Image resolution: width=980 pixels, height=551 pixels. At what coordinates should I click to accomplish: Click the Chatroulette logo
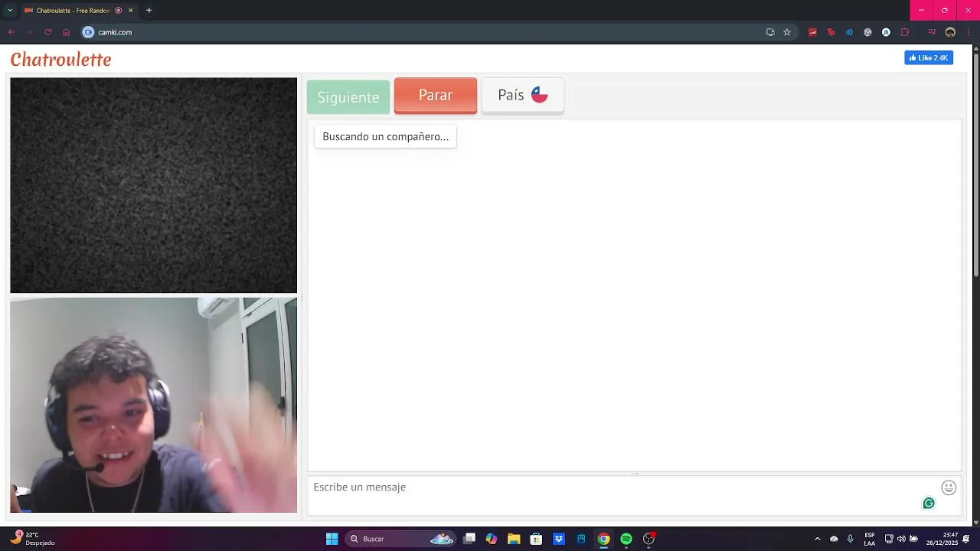pos(61,59)
